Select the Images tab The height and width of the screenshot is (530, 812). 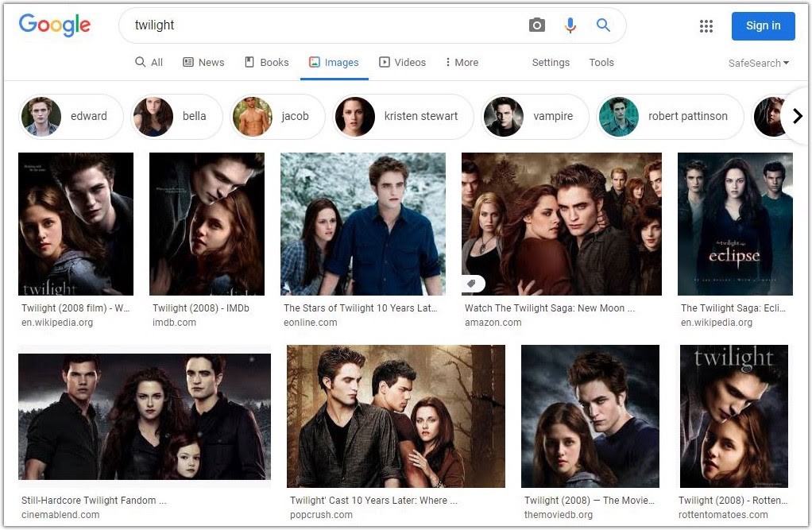tap(334, 63)
